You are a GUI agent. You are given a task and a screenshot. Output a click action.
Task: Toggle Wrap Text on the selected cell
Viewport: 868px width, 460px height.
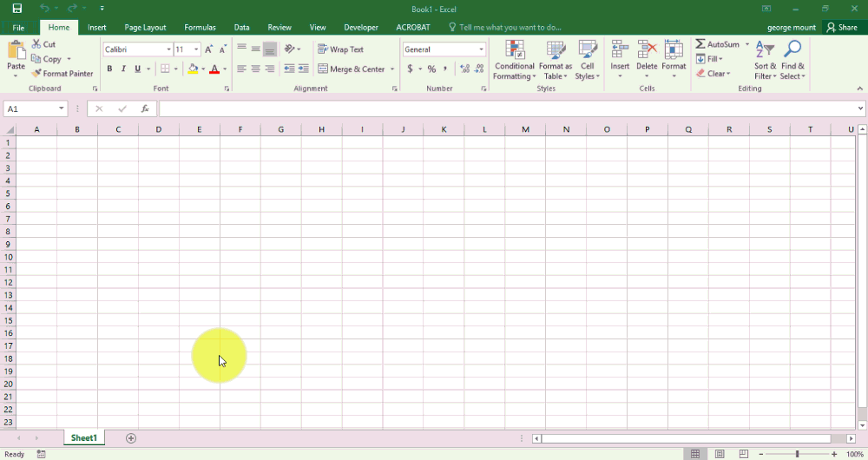(340, 49)
